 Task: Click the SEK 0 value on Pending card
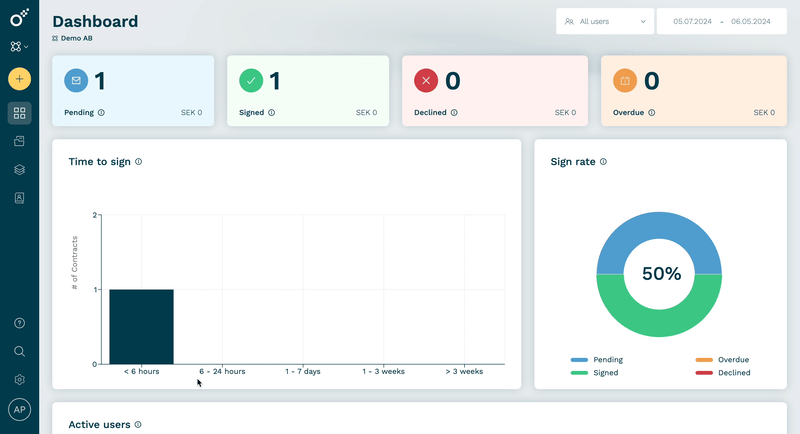(191, 113)
